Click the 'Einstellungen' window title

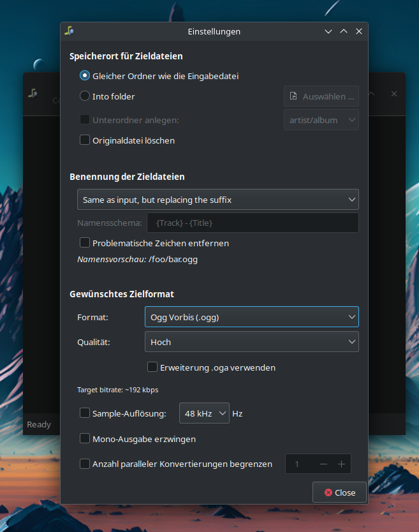(214, 31)
